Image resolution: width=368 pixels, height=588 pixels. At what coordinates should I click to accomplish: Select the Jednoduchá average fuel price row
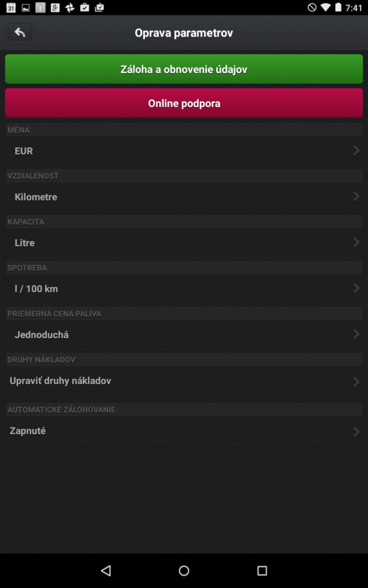tap(184, 334)
